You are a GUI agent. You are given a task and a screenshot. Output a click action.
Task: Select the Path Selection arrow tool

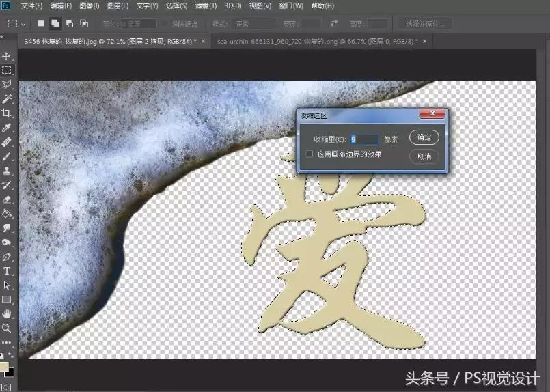pyautogui.click(x=6, y=285)
